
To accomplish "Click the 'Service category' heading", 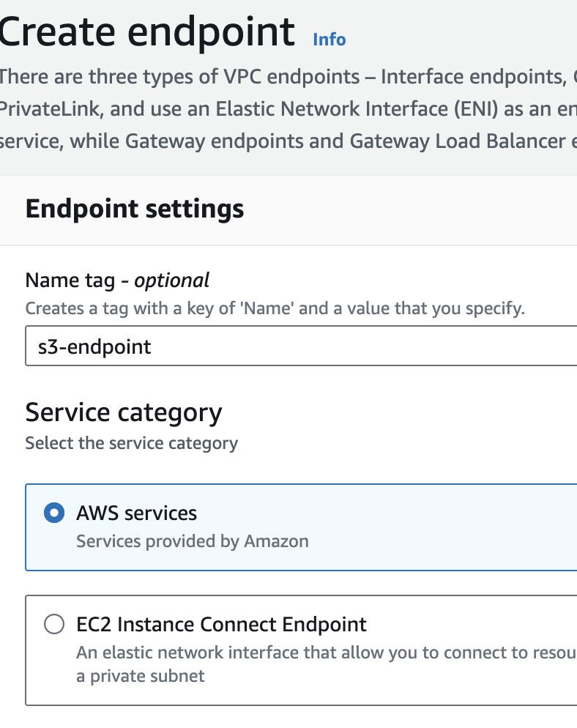I will 123,412.
